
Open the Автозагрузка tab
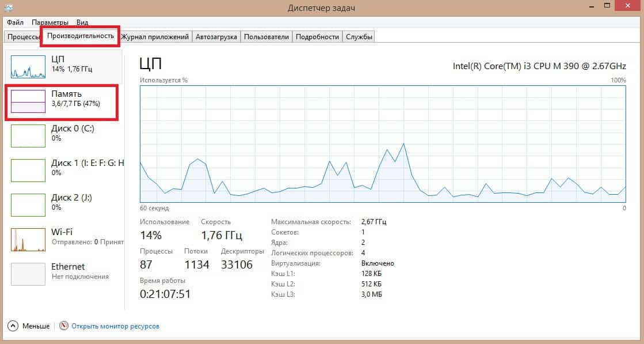(x=216, y=37)
